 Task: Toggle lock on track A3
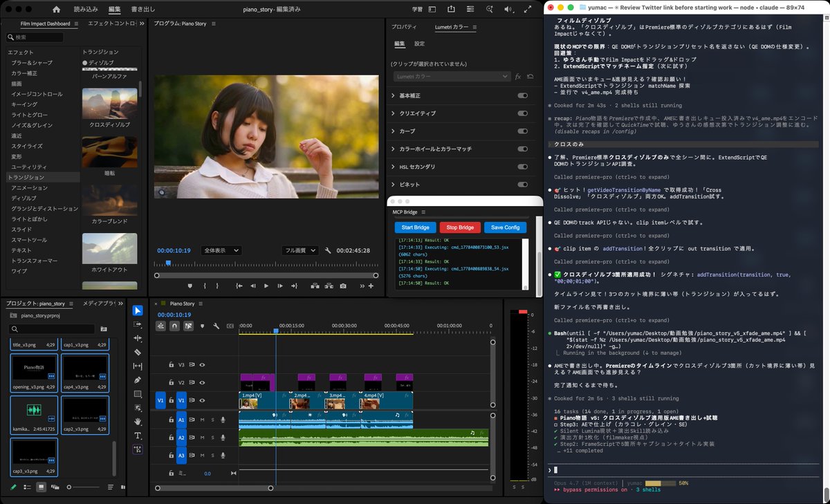point(171,456)
